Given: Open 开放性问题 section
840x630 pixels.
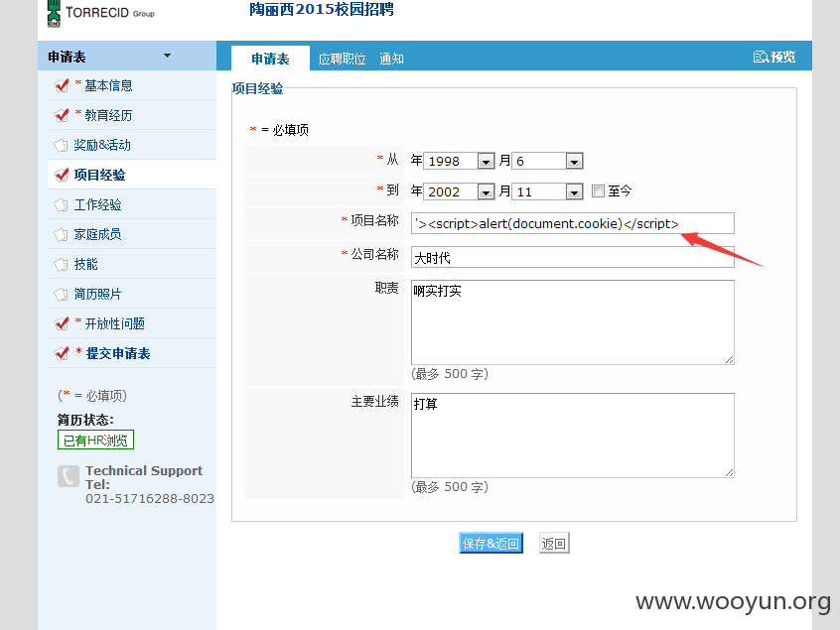Looking at the screenshot, I should coord(114,323).
